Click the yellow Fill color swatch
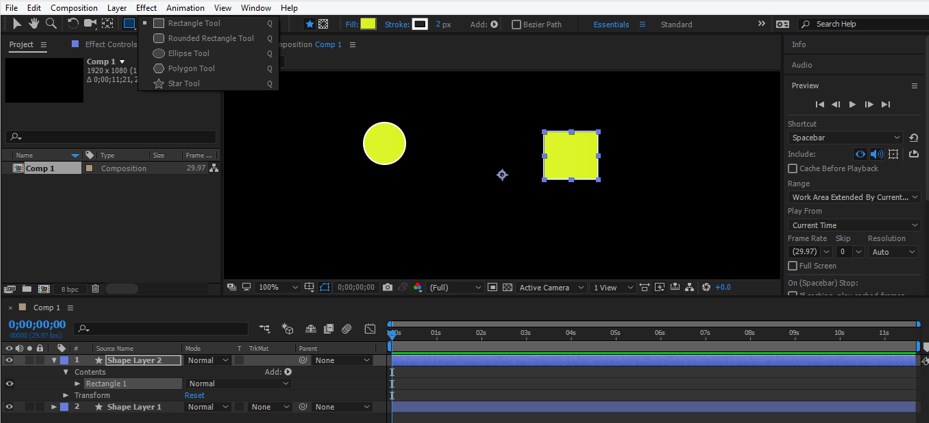 pos(368,24)
